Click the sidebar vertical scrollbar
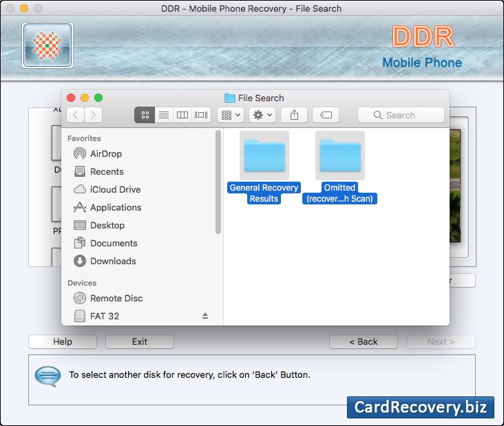504x426 pixels. tap(218, 182)
